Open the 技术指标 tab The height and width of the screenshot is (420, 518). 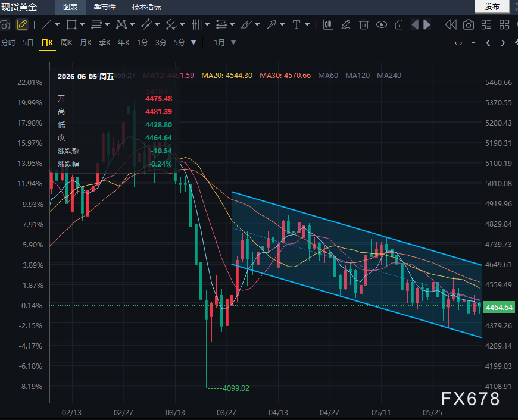(146, 7)
